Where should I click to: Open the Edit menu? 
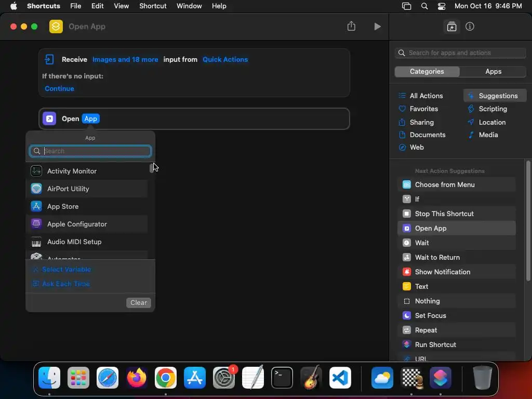(97, 6)
